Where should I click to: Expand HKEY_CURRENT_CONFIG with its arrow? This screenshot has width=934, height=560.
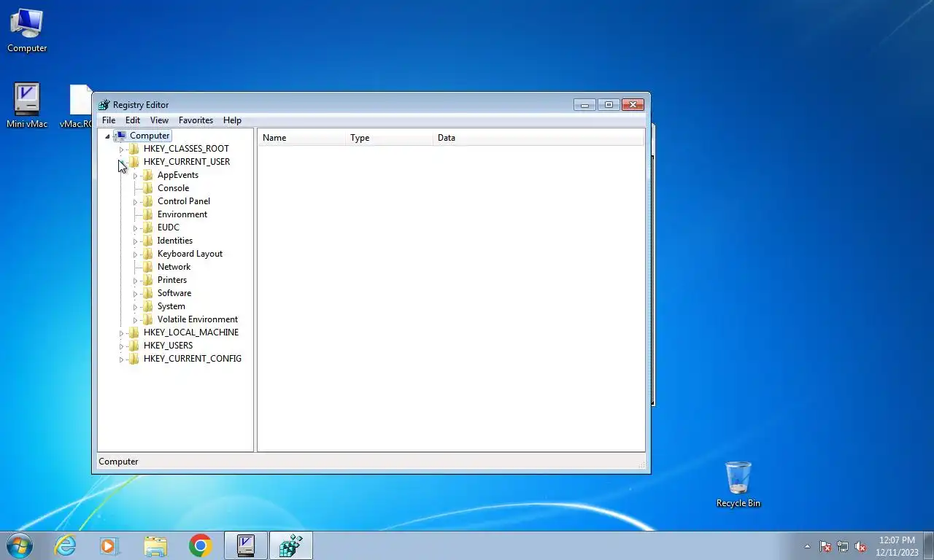tap(121, 359)
